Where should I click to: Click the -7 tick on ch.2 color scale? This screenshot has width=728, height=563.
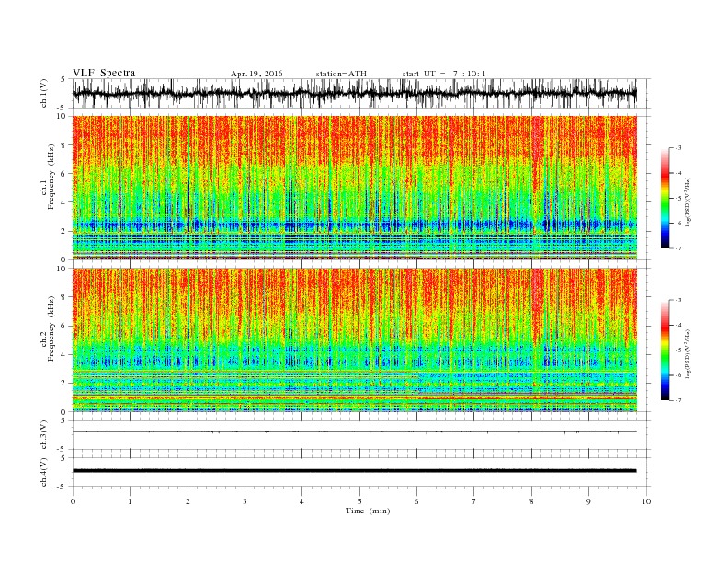[x=678, y=400]
